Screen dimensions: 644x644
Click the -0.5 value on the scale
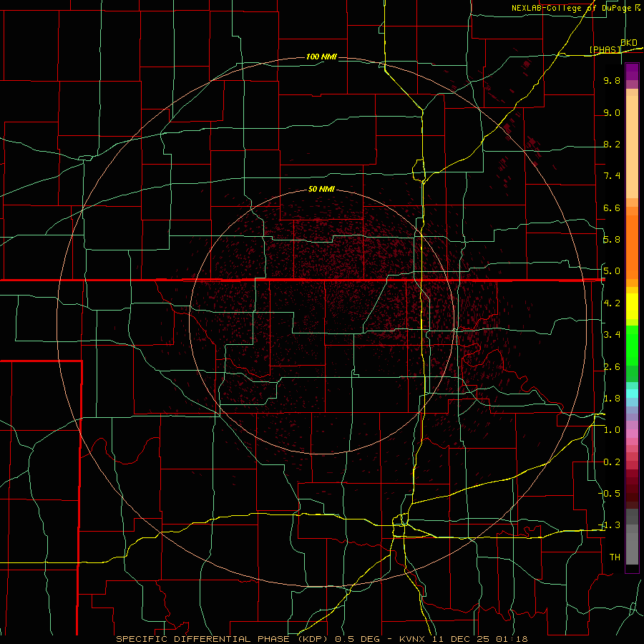tap(610, 494)
